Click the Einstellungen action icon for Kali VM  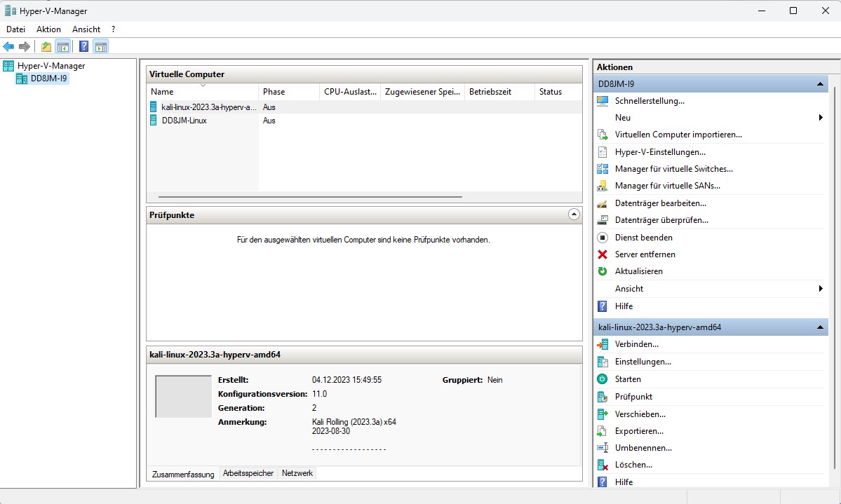[x=603, y=362]
